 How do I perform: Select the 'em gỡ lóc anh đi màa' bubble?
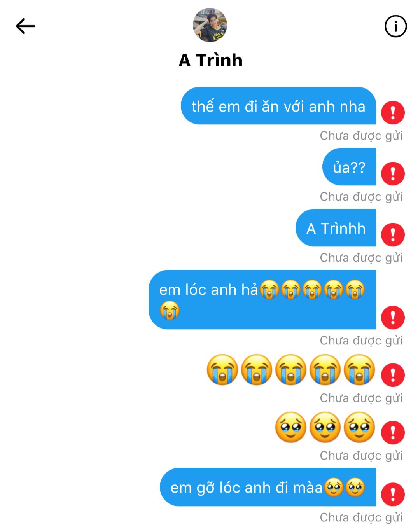pyautogui.click(x=268, y=487)
